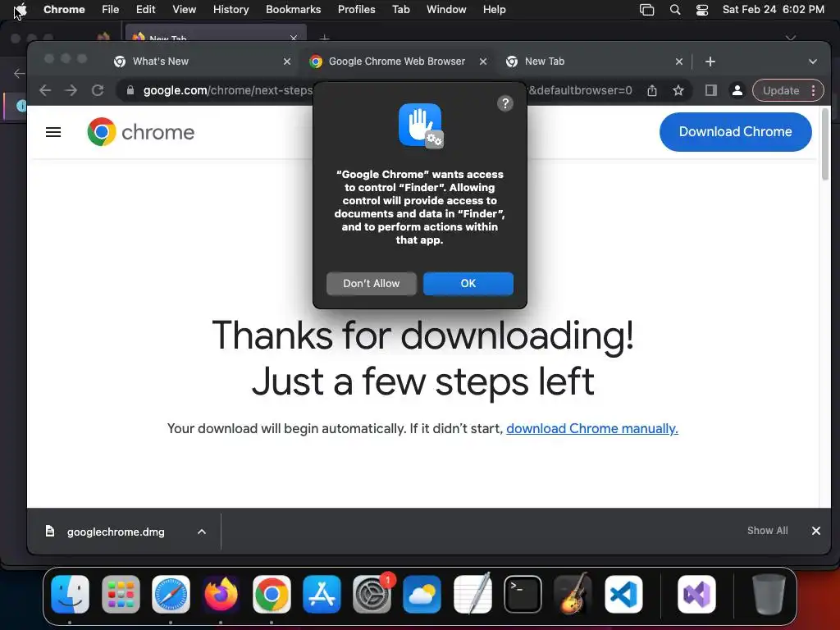Click the date and time in menu bar
Screen dimensions: 840x630
point(773,10)
